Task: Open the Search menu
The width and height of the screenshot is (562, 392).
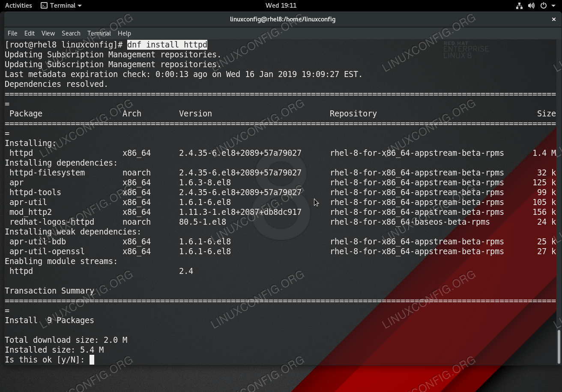Action: tap(71, 33)
